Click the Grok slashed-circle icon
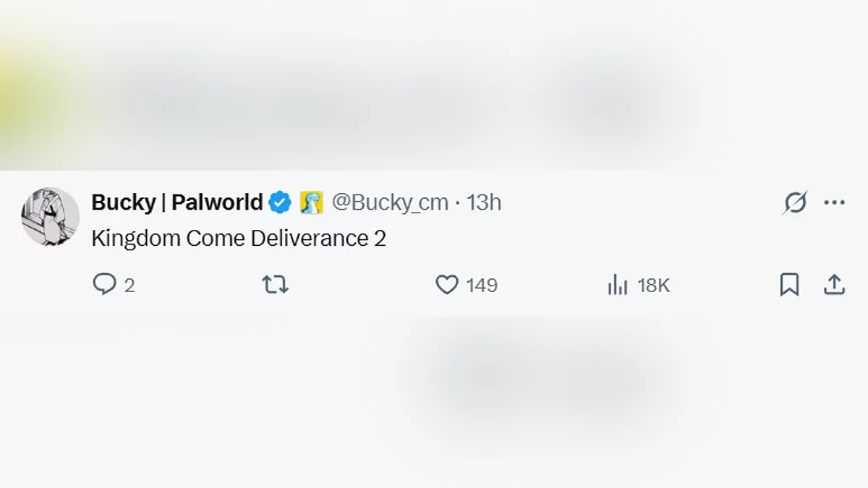The width and height of the screenshot is (868, 488). click(x=794, y=203)
